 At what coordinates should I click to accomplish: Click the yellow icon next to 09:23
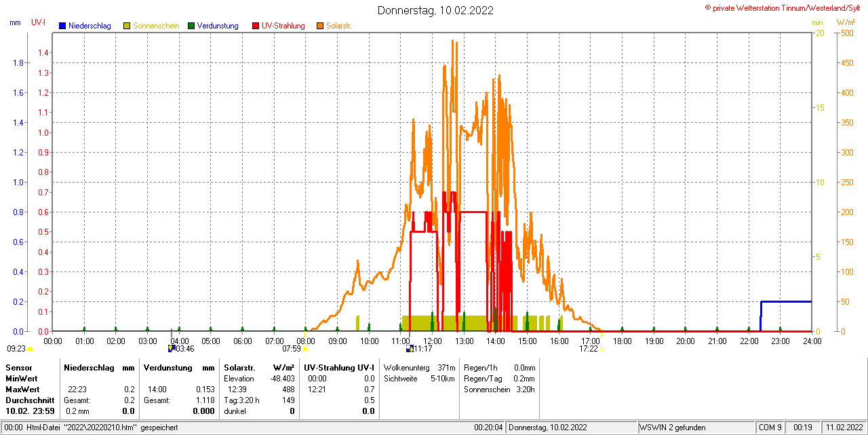click(x=30, y=349)
